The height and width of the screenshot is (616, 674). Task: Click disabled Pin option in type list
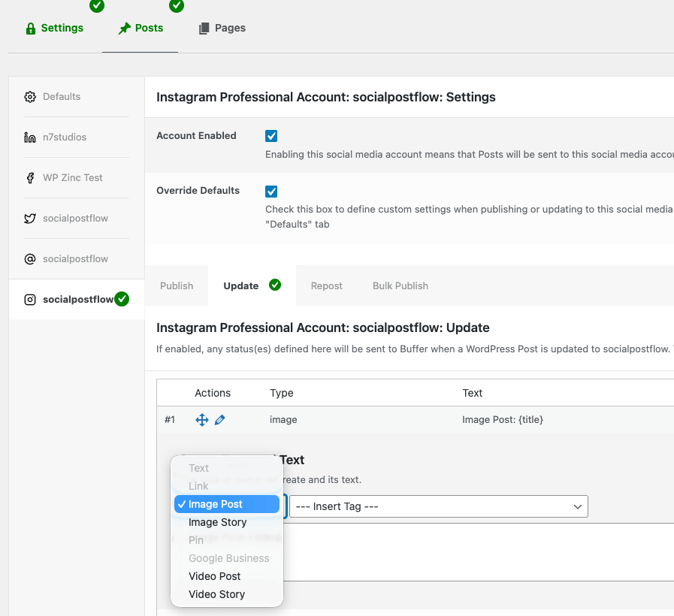pyautogui.click(x=227, y=540)
